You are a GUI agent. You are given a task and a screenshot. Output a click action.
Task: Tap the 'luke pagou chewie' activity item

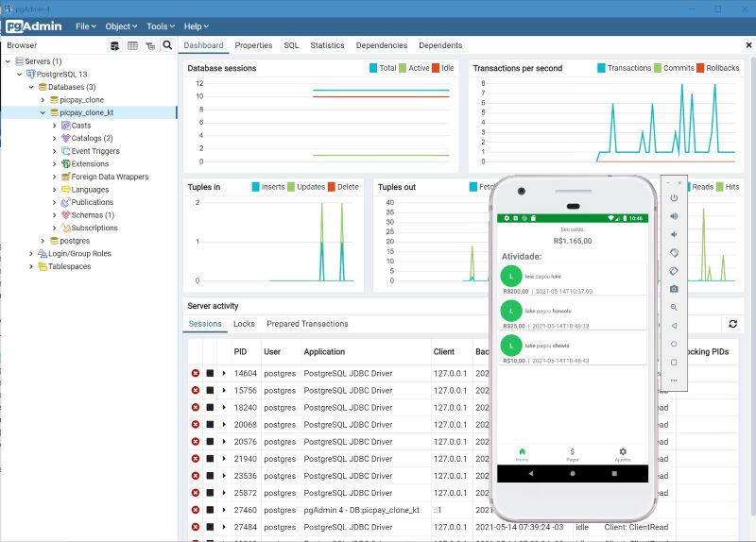pos(573,348)
